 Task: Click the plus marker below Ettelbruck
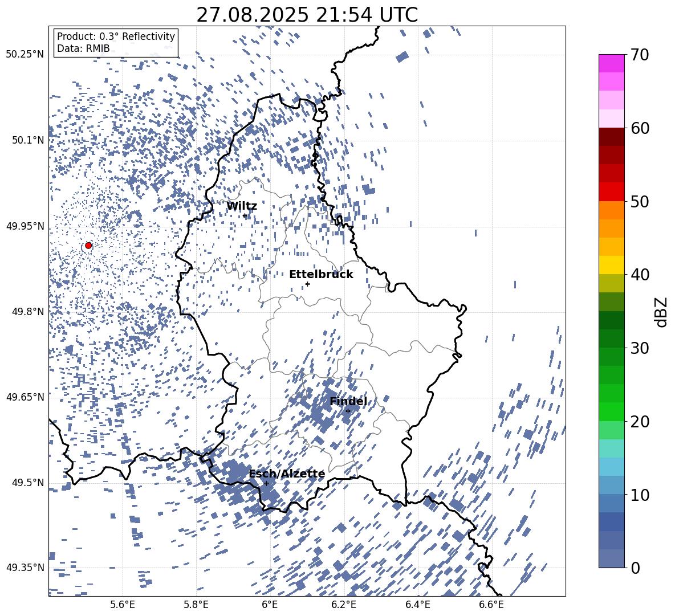click(x=307, y=284)
